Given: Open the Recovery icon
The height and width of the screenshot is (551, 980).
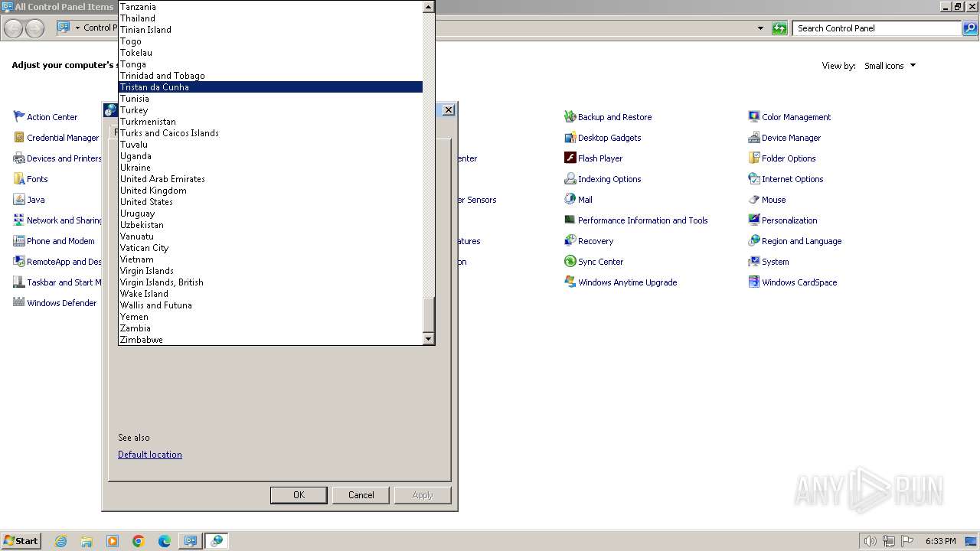Looking at the screenshot, I should pos(570,241).
